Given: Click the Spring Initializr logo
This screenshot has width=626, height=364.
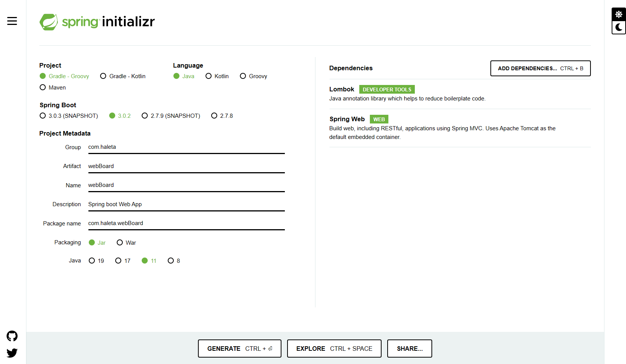Looking at the screenshot, I should 97,22.
